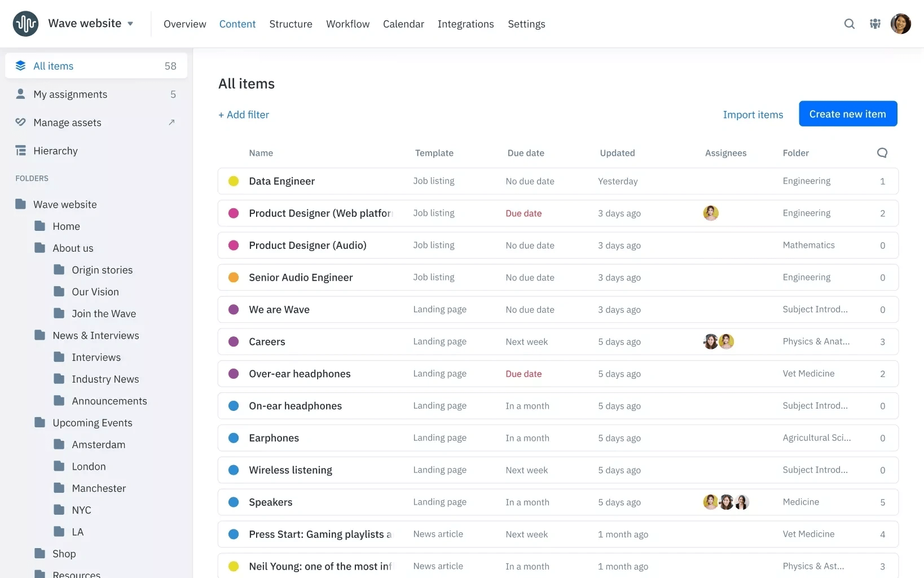Screen dimensions: 924x578
Task: Add a filter using + Add filter
Action: point(244,115)
